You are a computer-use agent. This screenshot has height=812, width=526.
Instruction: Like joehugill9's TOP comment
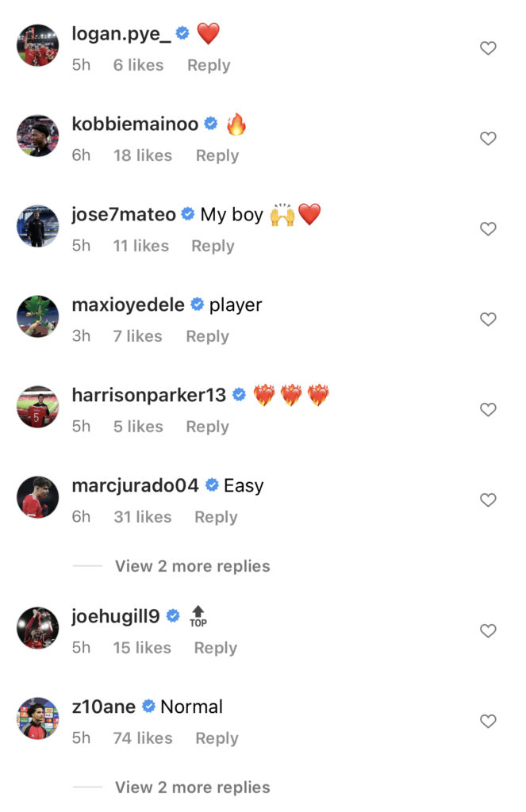tap(488, 630)
